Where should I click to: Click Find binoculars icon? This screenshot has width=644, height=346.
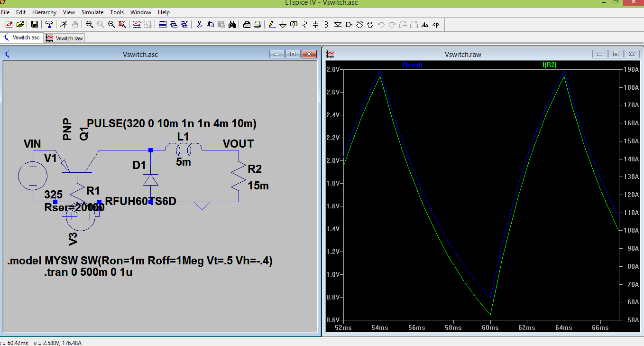coord(232,24)
